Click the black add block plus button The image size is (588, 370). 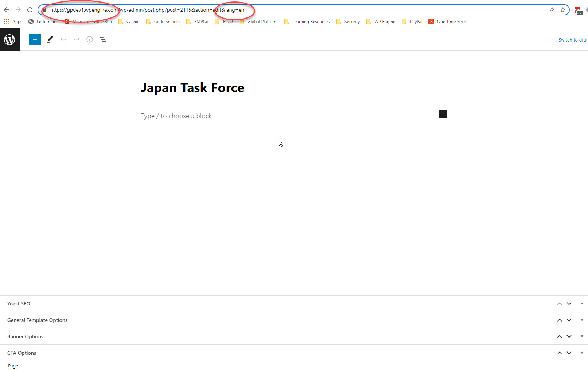click(x=443, y=114)
